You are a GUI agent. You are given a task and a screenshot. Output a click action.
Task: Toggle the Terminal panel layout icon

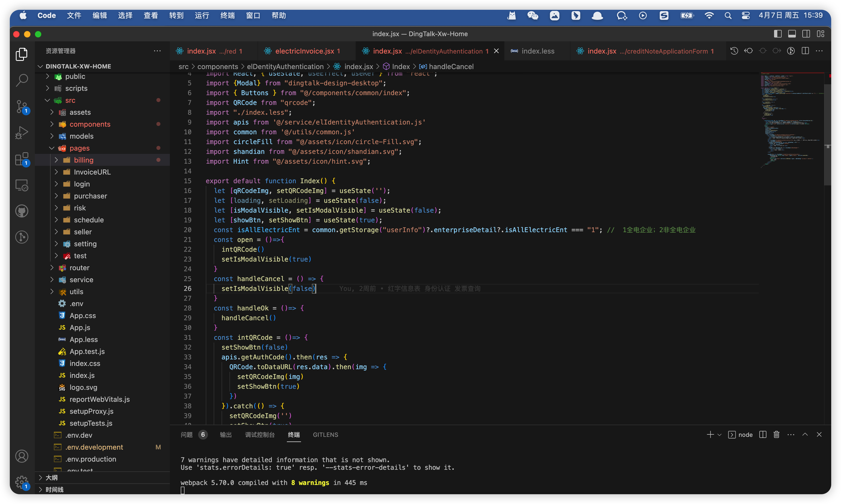point(763,435)
